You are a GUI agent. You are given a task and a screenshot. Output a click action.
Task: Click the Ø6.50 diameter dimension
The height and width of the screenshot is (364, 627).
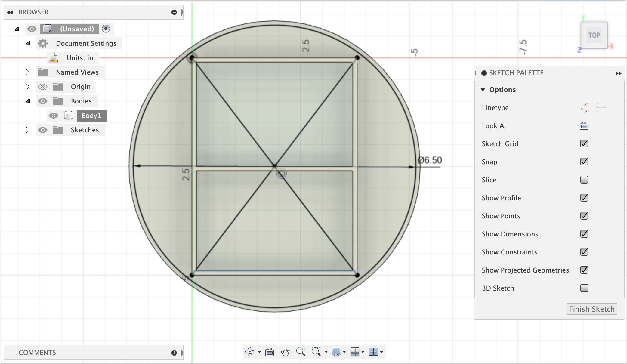click(430, 160)
